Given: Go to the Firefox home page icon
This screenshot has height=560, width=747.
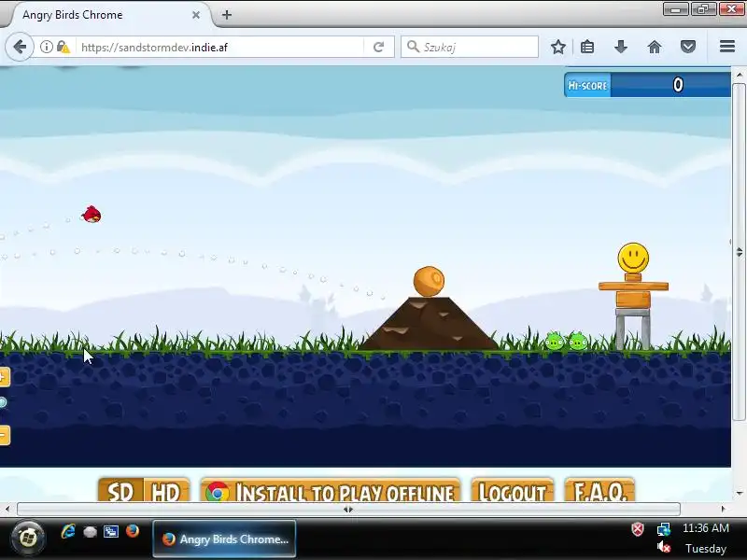Looking at the screenshot, I should click(655, 47).
